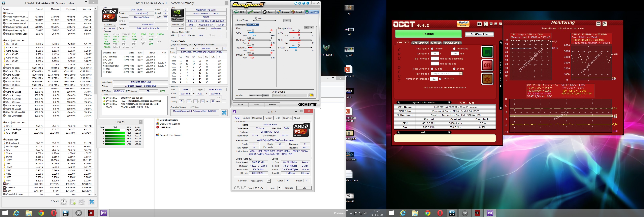The height and width of the screenshot is (217, 644).
Task: Select 32 bits test version
Action: coord(432,69)
